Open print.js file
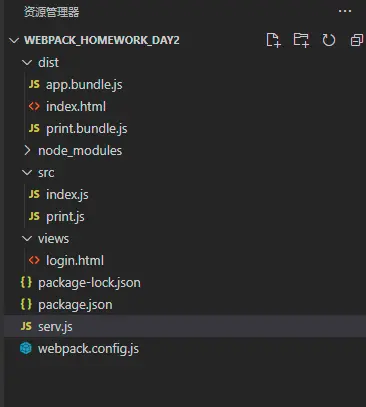This screenshot has height=407, width=366. (x=65, y=217)
